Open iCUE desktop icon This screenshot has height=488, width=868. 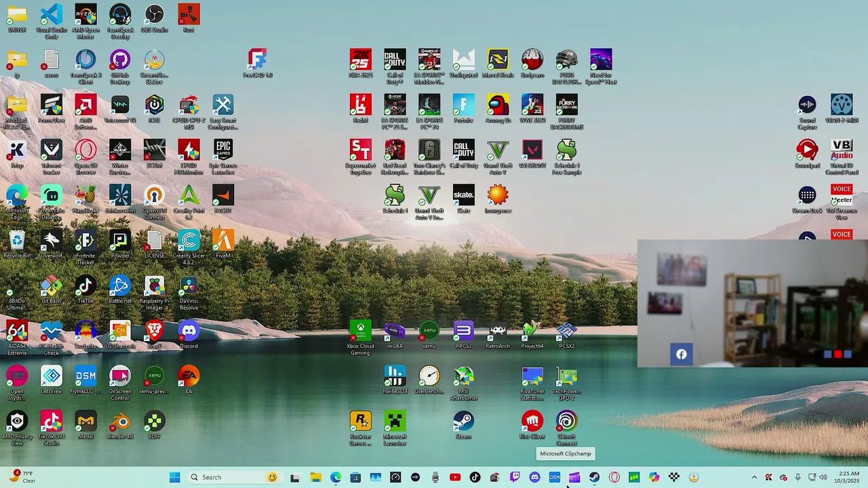(x=155, y=109)
